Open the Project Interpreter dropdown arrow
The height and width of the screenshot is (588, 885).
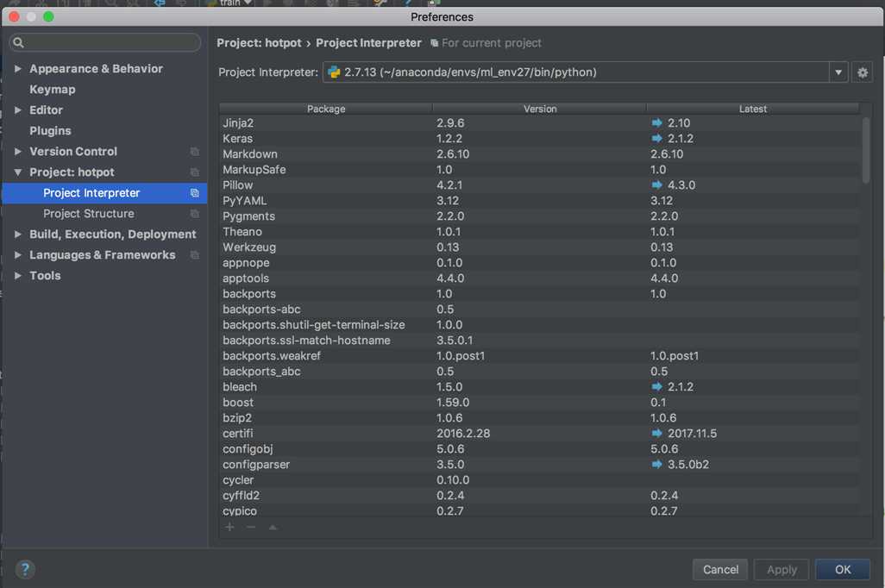click(x=838, y=72)
